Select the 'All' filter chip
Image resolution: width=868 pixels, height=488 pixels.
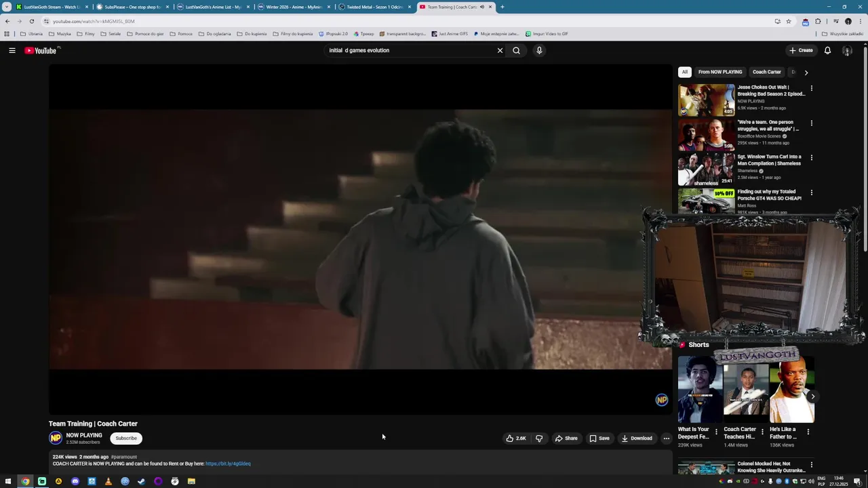pos(685,72)
